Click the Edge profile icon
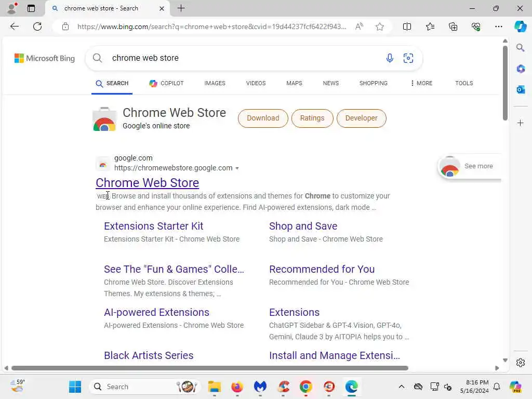 [x=12, y=8]
